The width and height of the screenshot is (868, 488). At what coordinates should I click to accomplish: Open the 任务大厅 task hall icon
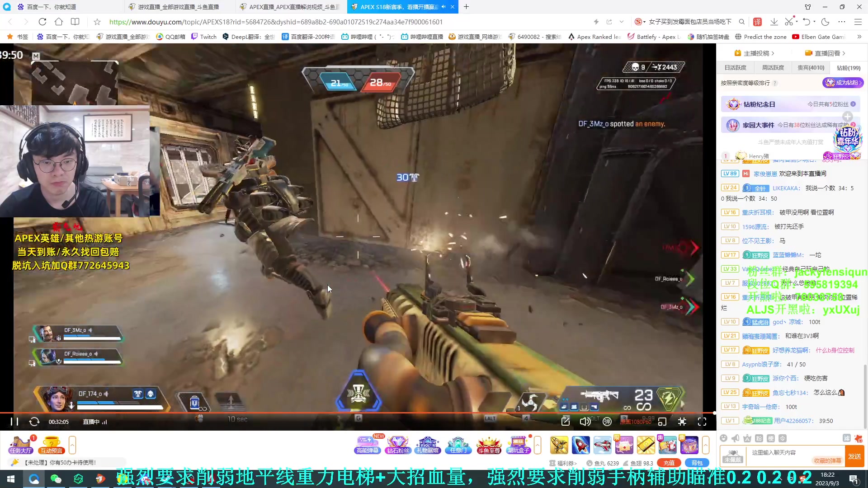(x=21, y=445)
